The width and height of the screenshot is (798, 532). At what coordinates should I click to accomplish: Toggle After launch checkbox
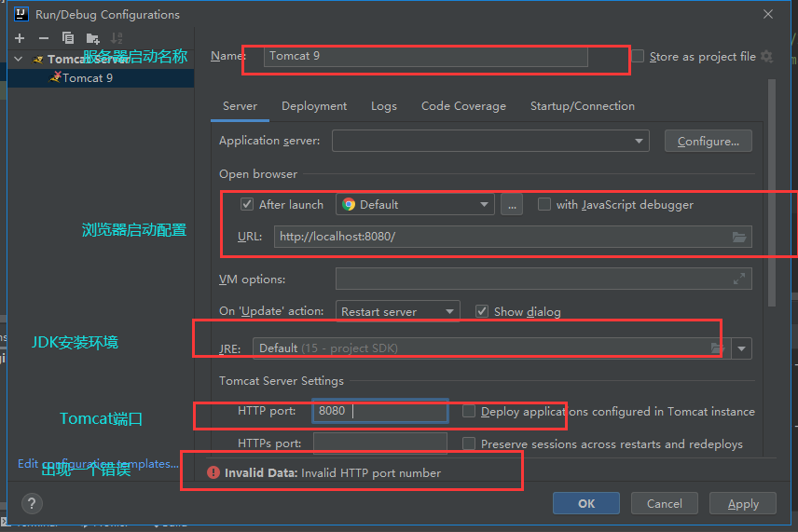247,204
